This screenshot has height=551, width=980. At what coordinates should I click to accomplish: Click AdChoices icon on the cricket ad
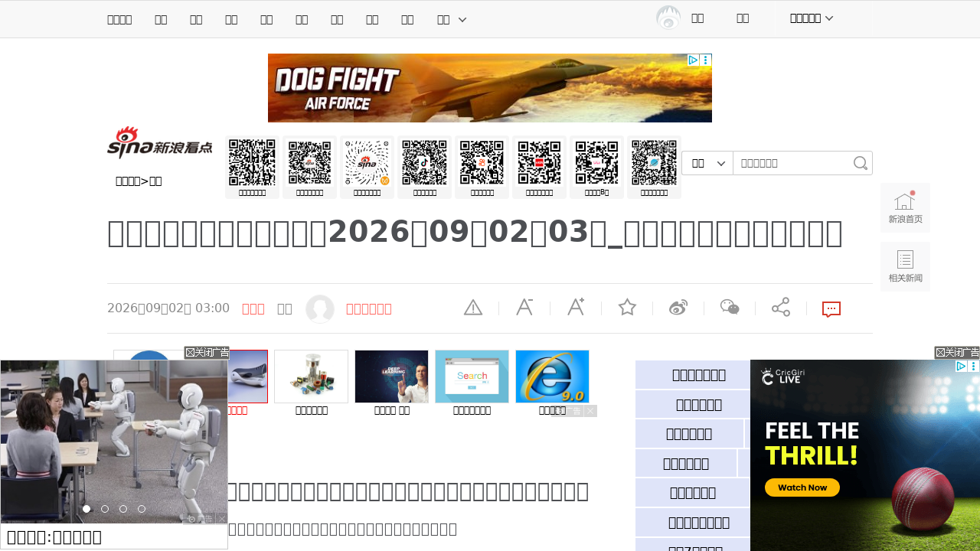tap(961, 367)
